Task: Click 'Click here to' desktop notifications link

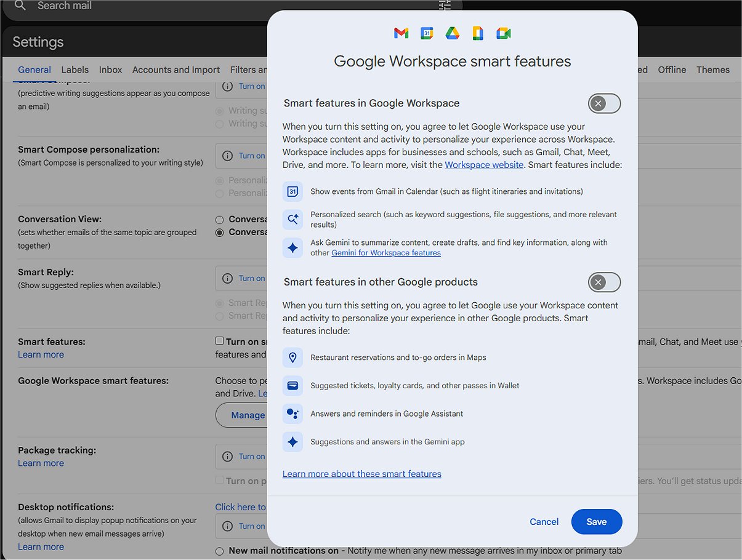Action: (x=241, y=507)
